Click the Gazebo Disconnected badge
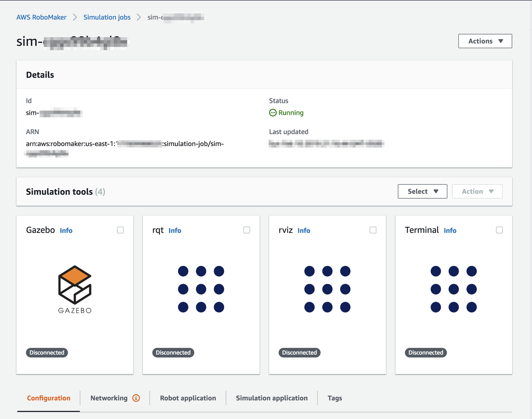This screenshot has width=532, height=419. pyautogui.click(x=47, y=353)
